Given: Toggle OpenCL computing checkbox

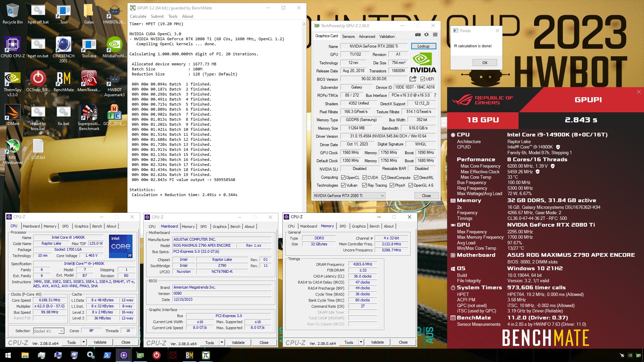Looking at the screenshot, I should point(343,178).
